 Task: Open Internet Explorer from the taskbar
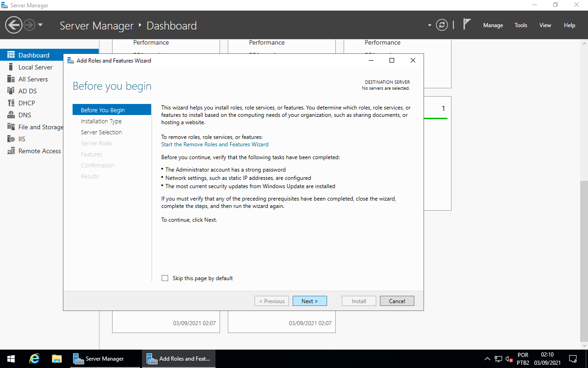(x=34, y=359)
